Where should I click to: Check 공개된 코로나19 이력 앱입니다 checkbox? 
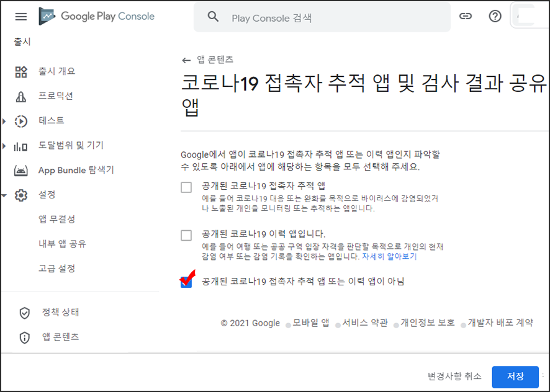point(186,235)
